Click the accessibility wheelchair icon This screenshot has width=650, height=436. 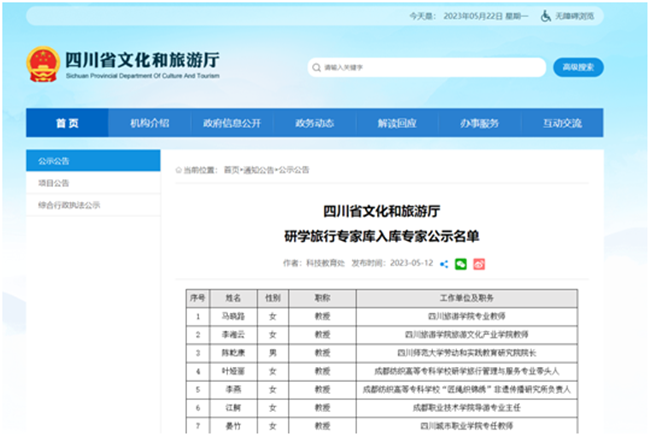coord(546,16)
